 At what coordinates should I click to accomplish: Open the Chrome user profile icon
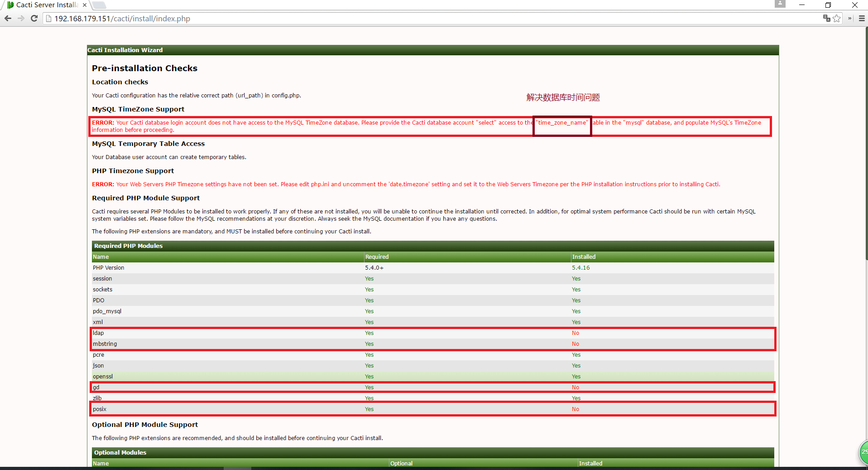coord(780,4)
